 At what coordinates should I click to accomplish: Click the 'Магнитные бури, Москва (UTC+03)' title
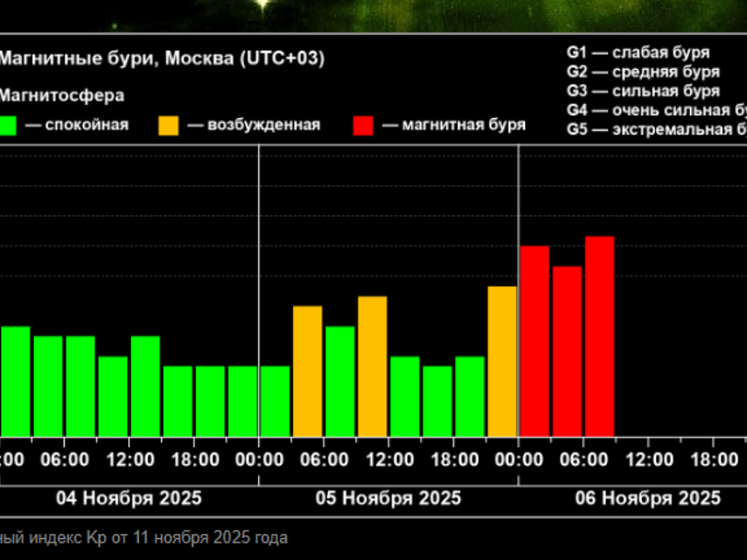pyautogui.click(x=160, y=59)
